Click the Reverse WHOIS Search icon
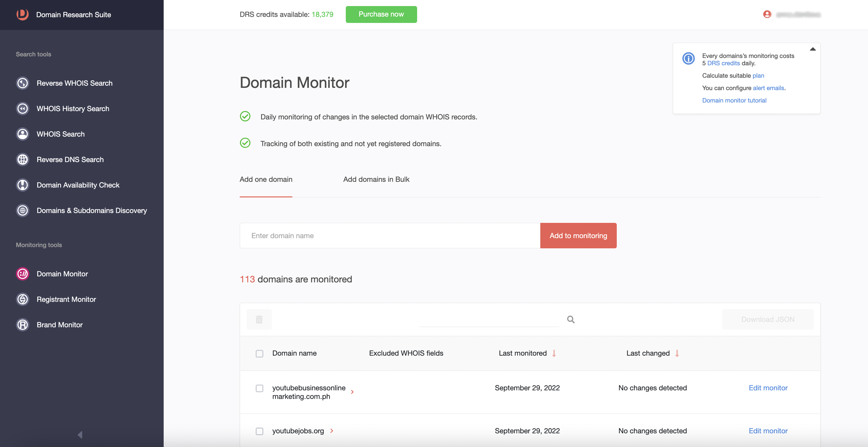 tap(23, 83)
